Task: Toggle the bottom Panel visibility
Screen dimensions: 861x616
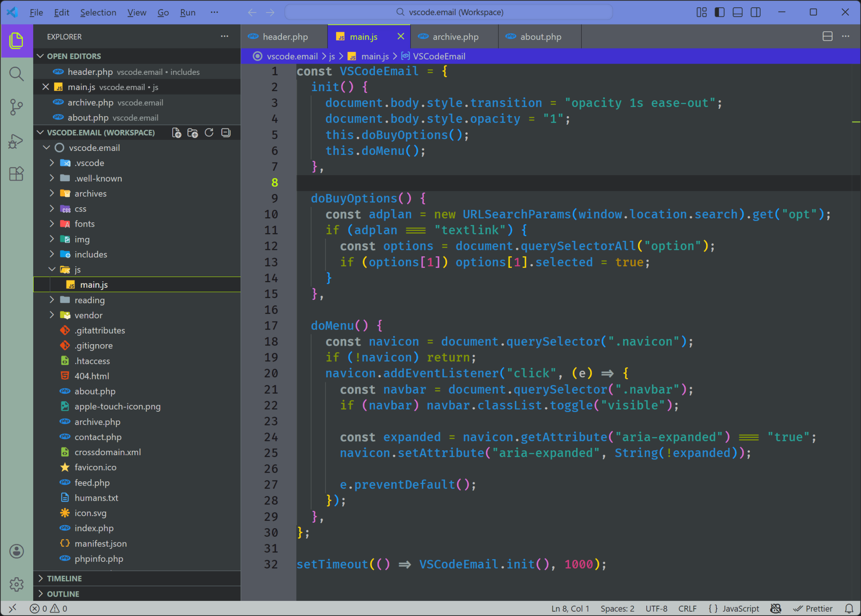Action: point(737,12)
